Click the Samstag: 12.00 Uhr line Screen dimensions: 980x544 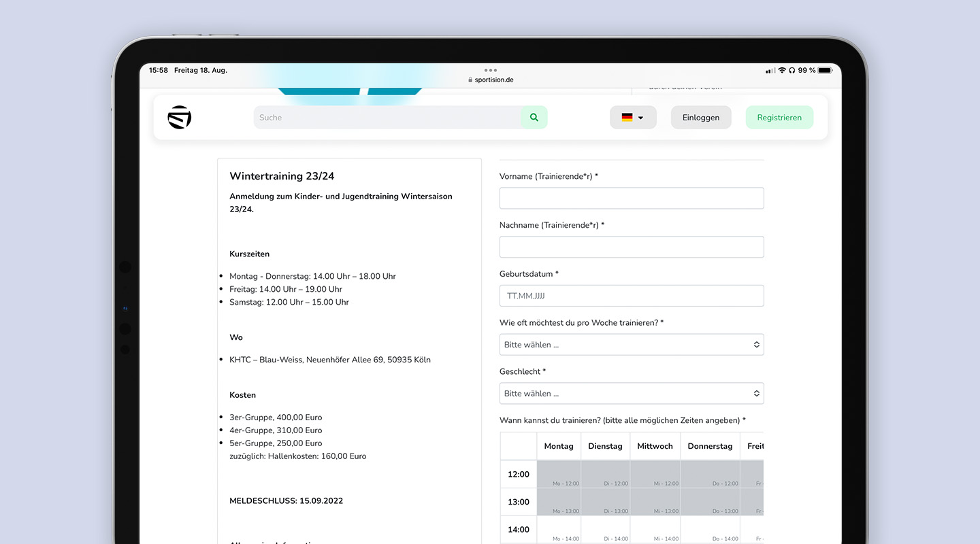coord(289,302)
